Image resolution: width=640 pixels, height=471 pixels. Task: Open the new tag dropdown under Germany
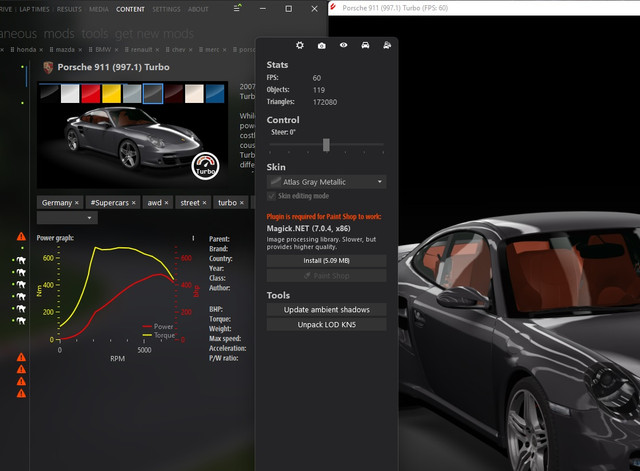tap(67, 218)
